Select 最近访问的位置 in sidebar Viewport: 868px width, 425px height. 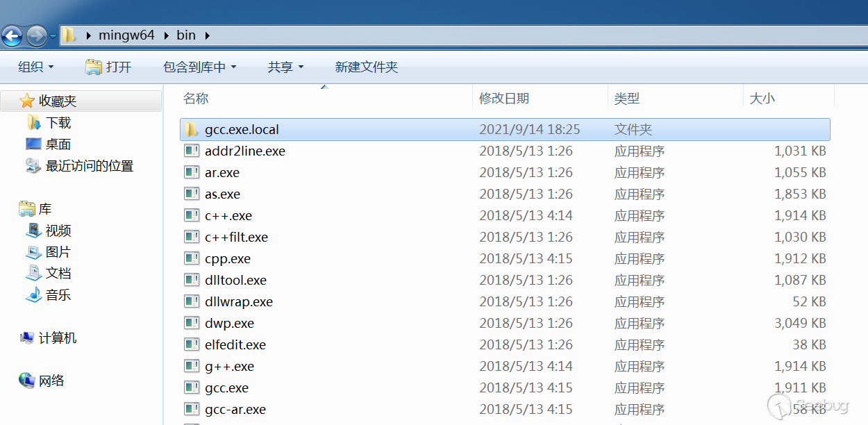coord(90,166)
